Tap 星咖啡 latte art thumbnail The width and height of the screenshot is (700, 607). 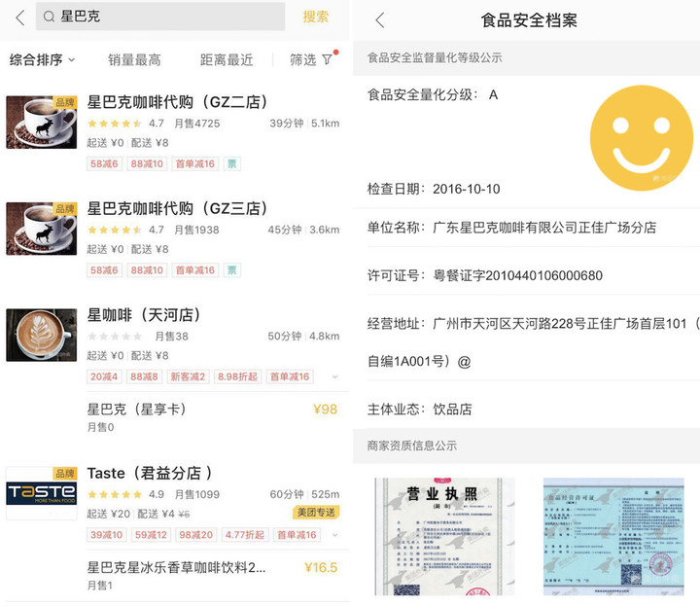(x=41, y=335)
